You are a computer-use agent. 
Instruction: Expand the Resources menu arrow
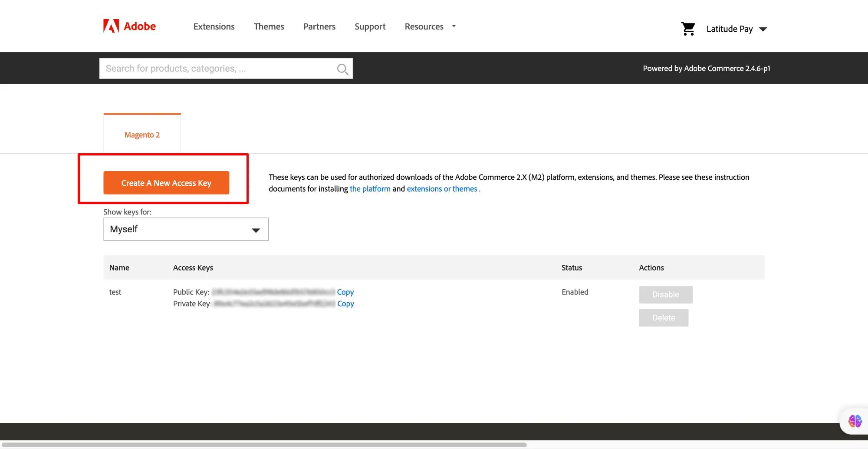pyautogui.click(x=454, y=26)
